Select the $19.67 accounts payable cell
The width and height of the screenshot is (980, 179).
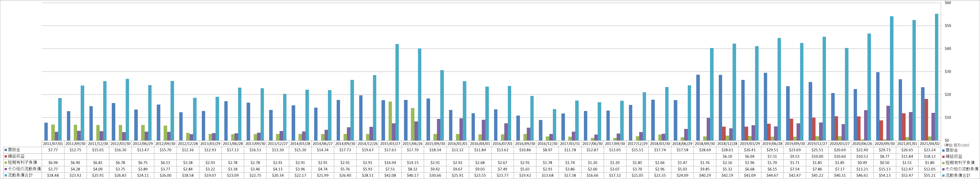pyautogui.click(x=368, y=150)
